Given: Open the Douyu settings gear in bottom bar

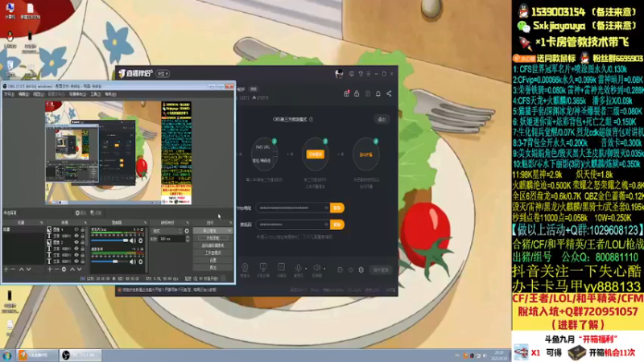Looking at the screenshot, I should (x=361, y=270).
